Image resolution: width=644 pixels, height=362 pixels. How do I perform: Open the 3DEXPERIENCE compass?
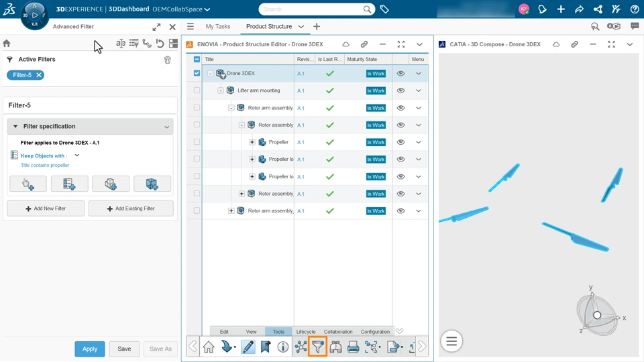[x=34, y=15]
